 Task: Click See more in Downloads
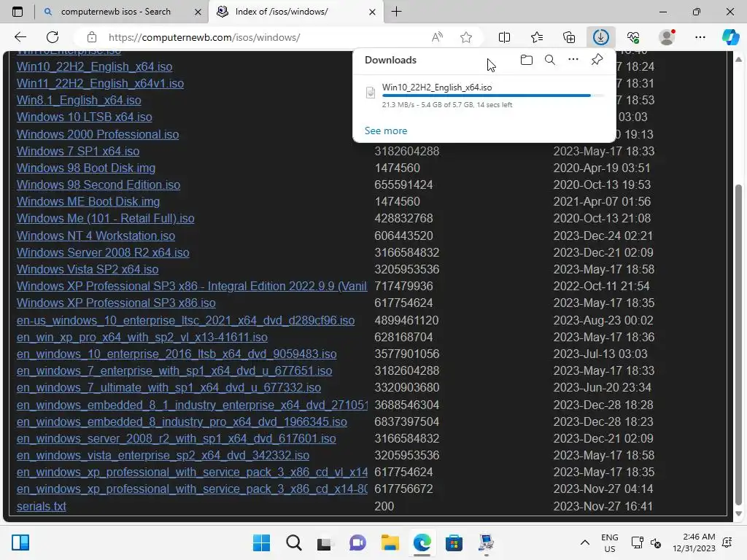(x=386, y=131)
